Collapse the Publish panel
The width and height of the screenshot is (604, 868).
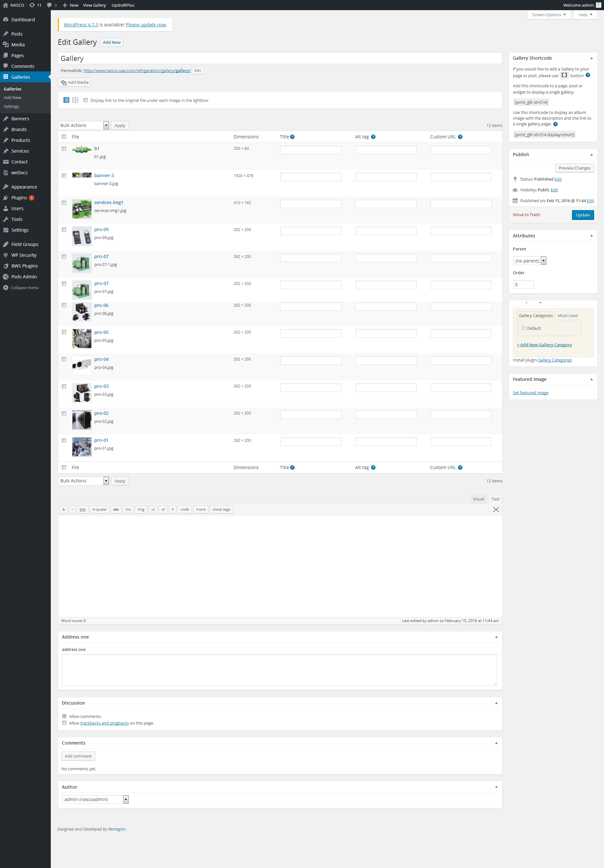pos(591,154)
